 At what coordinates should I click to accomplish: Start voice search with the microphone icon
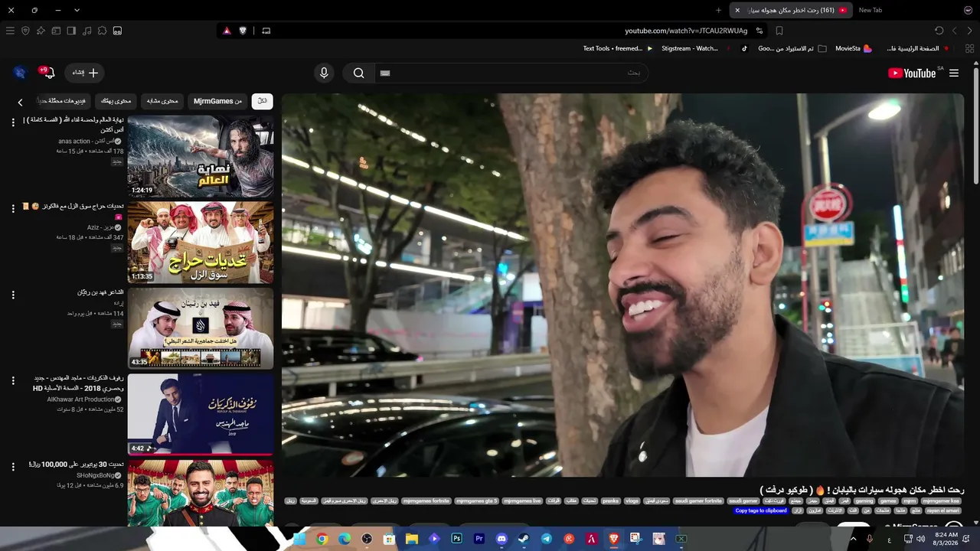[324, 73]
